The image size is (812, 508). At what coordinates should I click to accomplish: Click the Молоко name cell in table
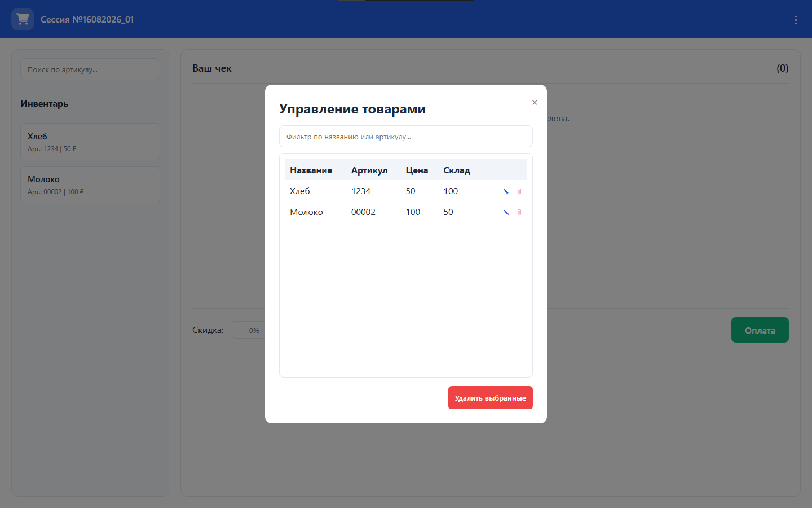coord(306,212)
